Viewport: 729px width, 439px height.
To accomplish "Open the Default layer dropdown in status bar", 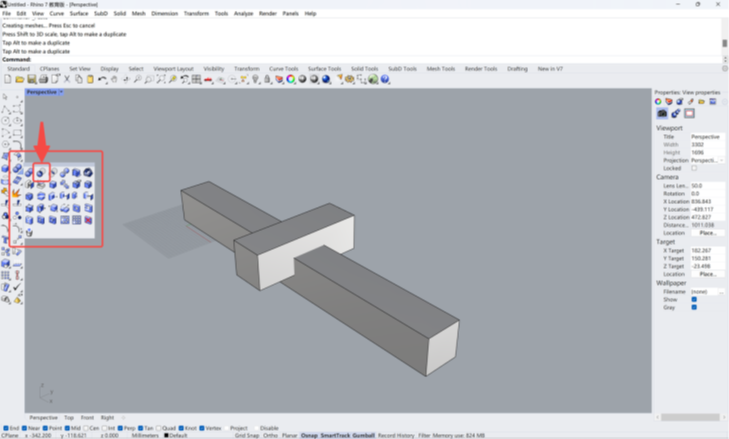I will click(x=176, y=435).
